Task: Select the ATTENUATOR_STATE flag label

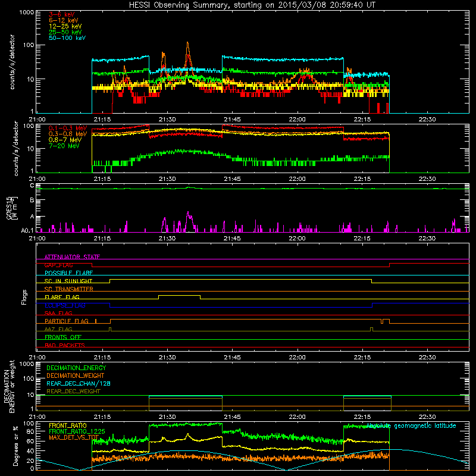Action: (72, 257)
